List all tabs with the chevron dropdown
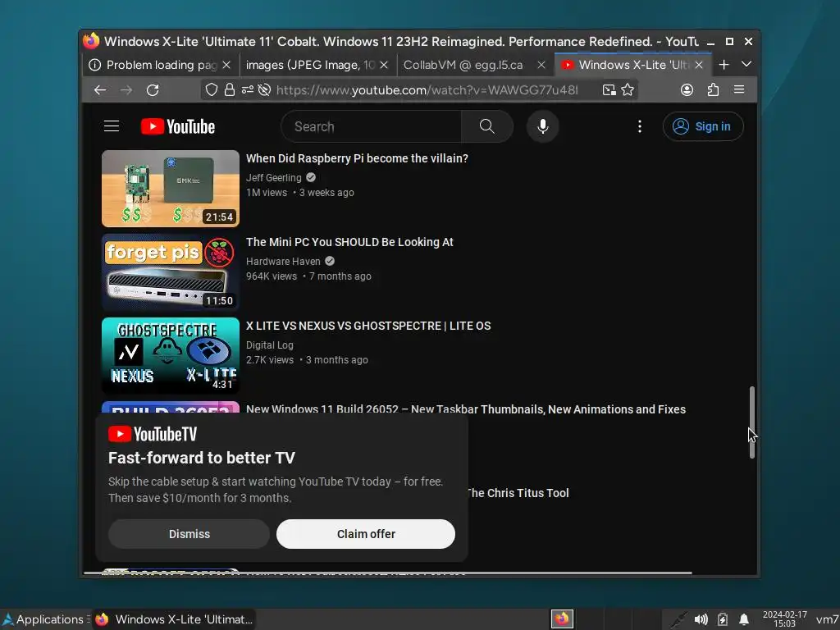Viewport: 840px width, 630px height. click(746, 65)
